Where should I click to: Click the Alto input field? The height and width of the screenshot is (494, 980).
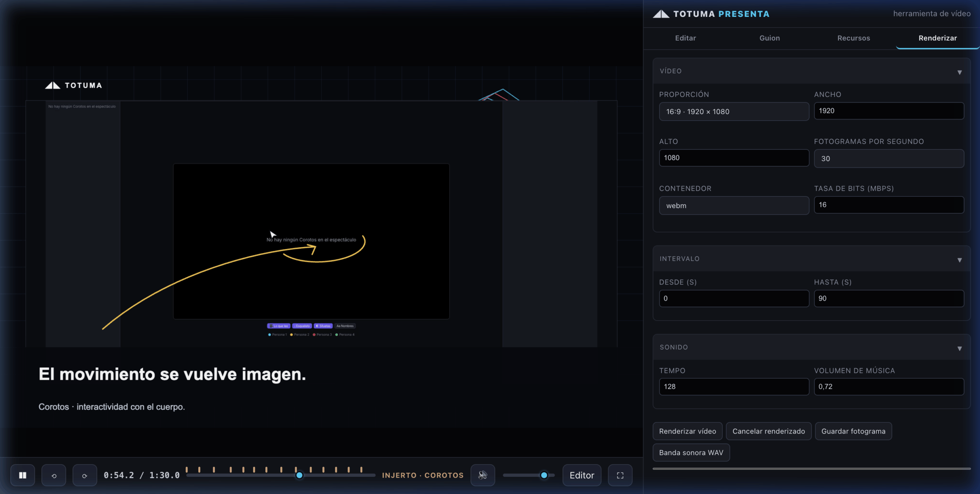[x=734, y=158]
